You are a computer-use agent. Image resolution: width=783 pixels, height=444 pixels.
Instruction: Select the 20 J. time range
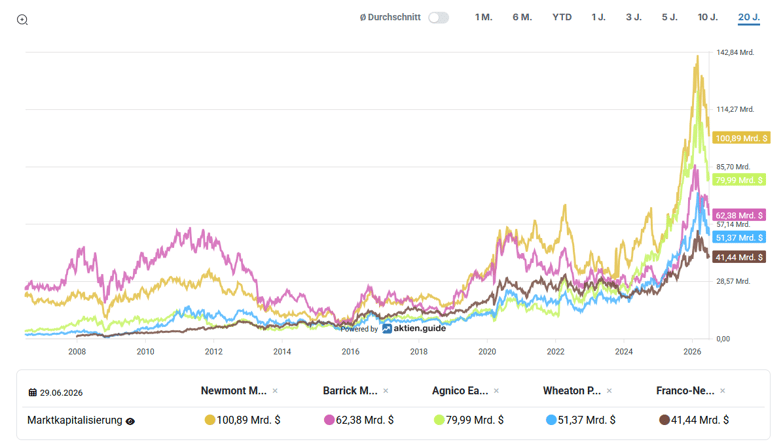749,17
